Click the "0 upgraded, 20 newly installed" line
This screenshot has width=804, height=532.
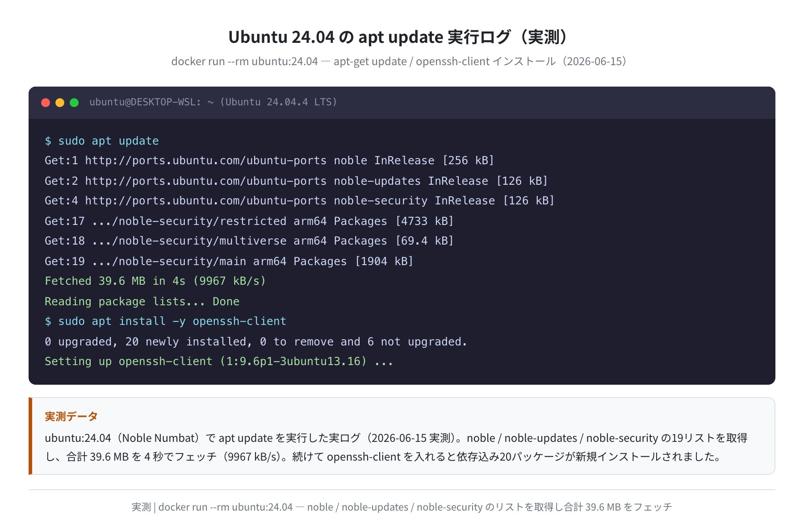[256, 341]
